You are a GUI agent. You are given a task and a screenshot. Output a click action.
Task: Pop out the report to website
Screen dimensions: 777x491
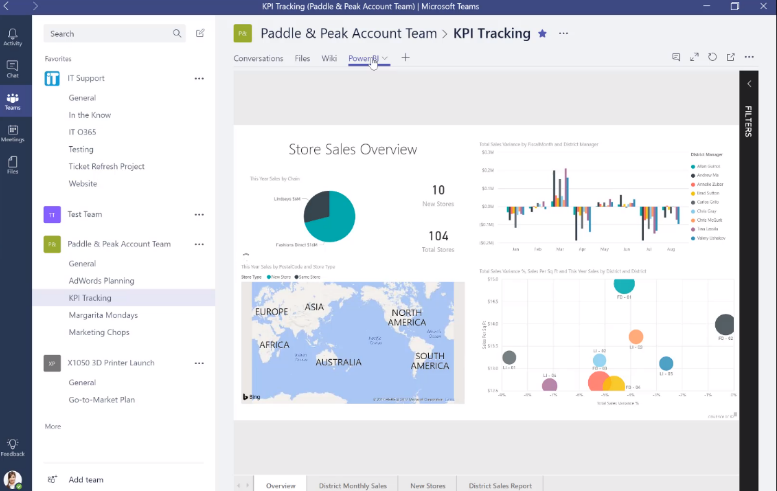click(731, 58)
